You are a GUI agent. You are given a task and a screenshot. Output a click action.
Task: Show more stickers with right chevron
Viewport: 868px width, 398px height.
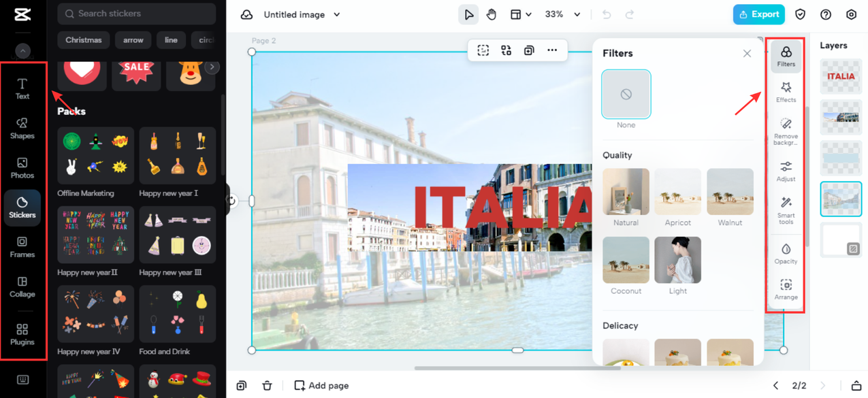(212, 67)
